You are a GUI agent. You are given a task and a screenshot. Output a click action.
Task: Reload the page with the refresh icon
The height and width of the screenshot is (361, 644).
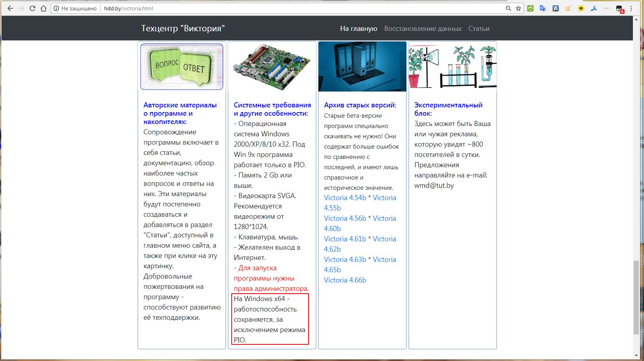click(32, 8)
